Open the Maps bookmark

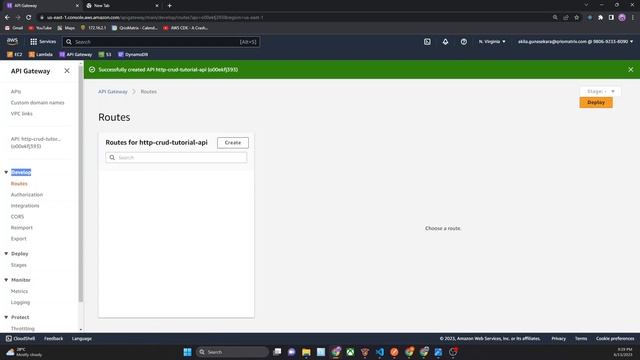coord(66,28)
